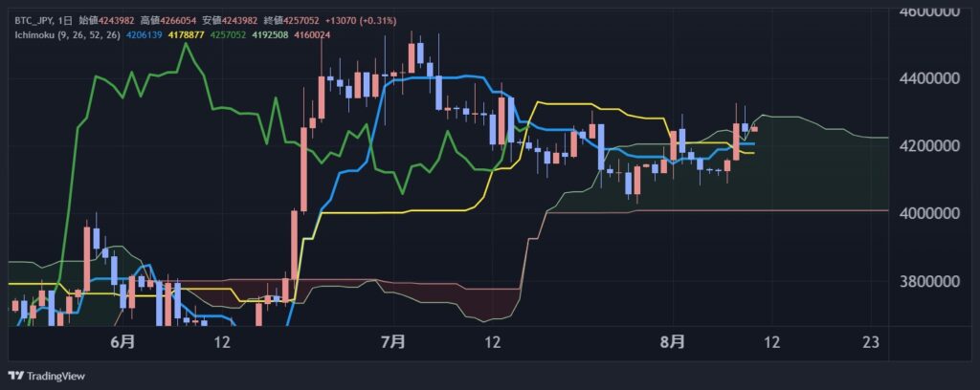Image resolution: width=980 pixels, height=390 pixels.
Task: Click the 3800000 price axis label
Action: tap(924, 282)
